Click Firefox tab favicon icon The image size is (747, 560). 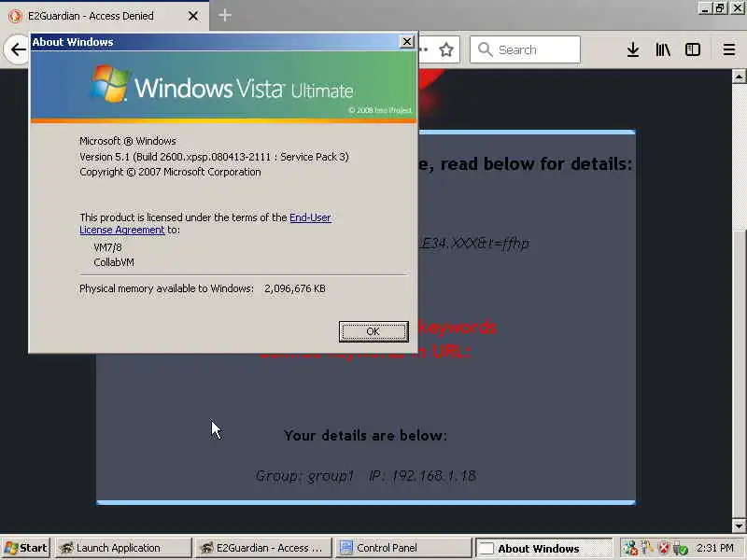[x=15, y=16]
